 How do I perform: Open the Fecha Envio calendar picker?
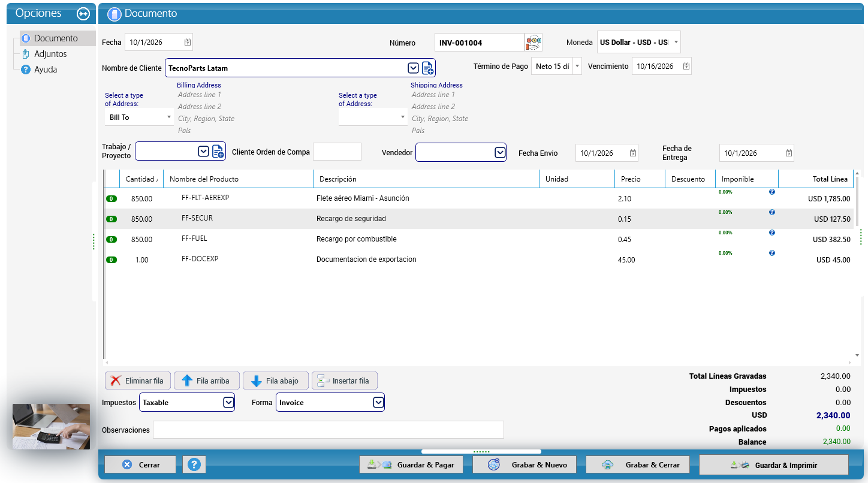(633, 153)
